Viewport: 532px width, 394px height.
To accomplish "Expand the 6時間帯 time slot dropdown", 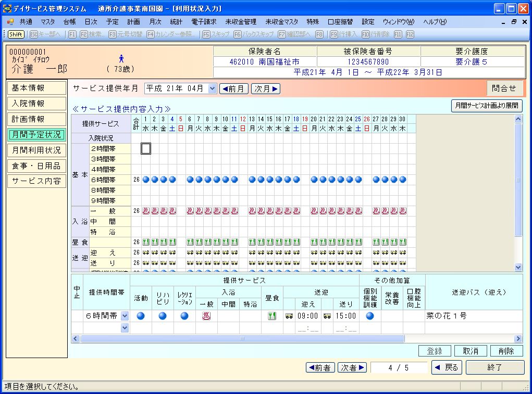I will click(x=125, y=316).
